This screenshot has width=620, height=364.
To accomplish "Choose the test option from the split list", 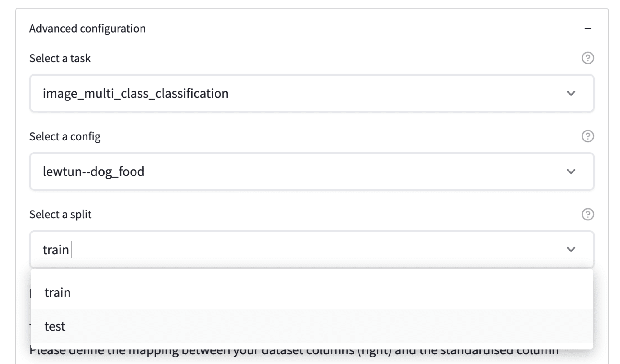I will (x=55, y=326).
